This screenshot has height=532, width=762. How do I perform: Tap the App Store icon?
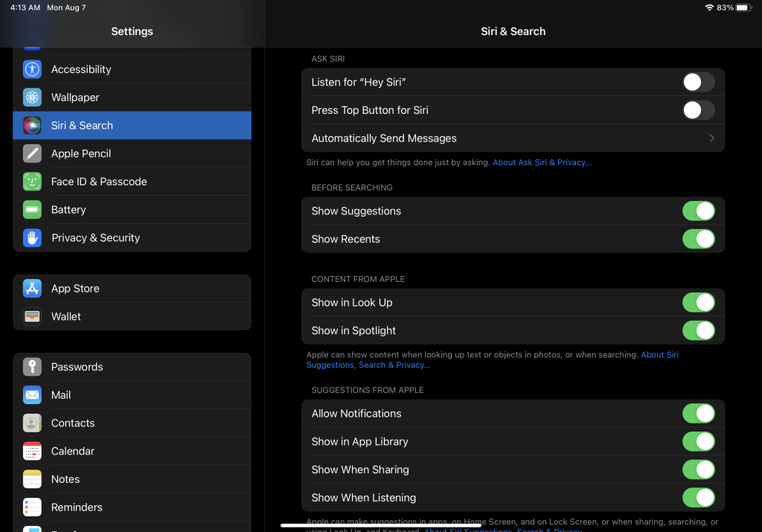tap(32, 288)
